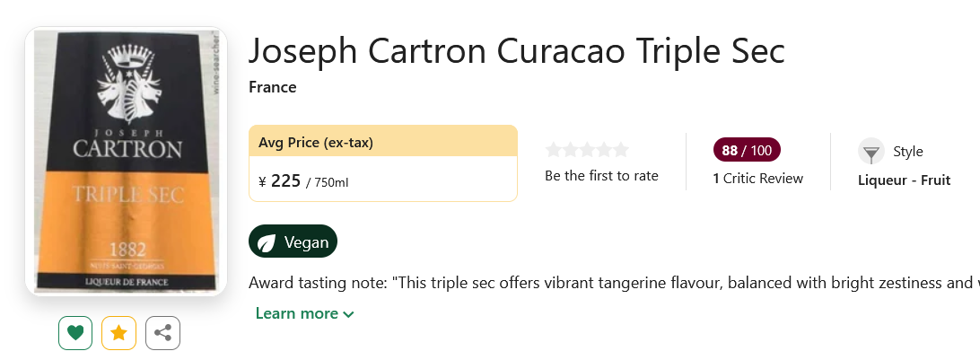
Task: Click the cocktail glass Style icon
Action: click(871, 151)
